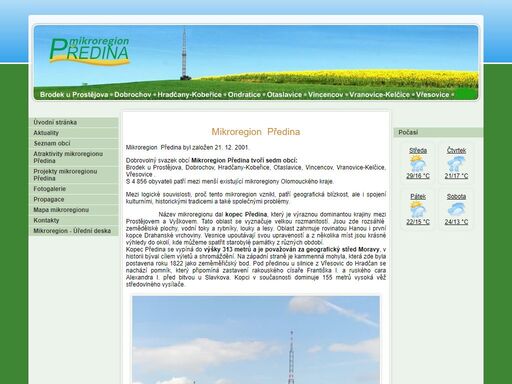Click 21/17 °C temperature link
The image size is (512, 384).
tap(456, 176)
